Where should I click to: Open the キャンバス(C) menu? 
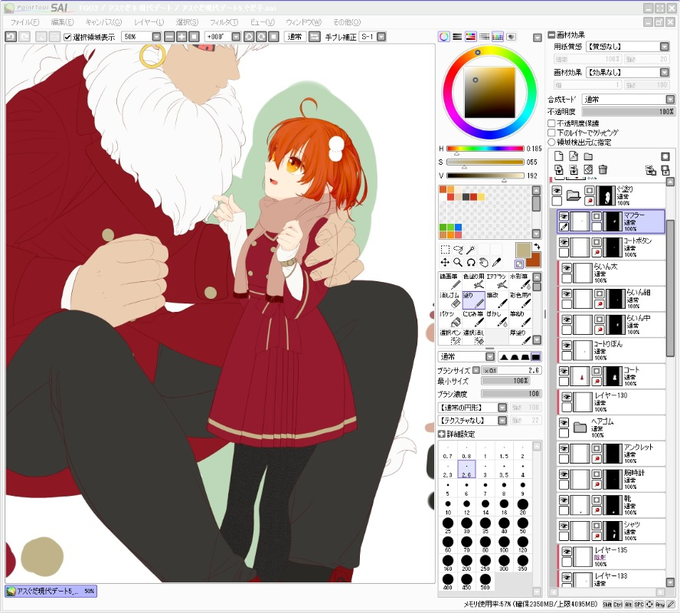(104, 22)
